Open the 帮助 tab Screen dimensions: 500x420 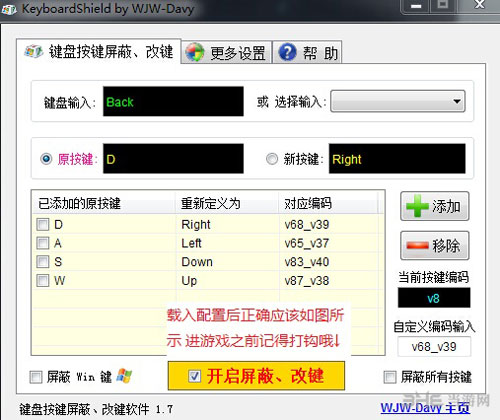point(308,52)
